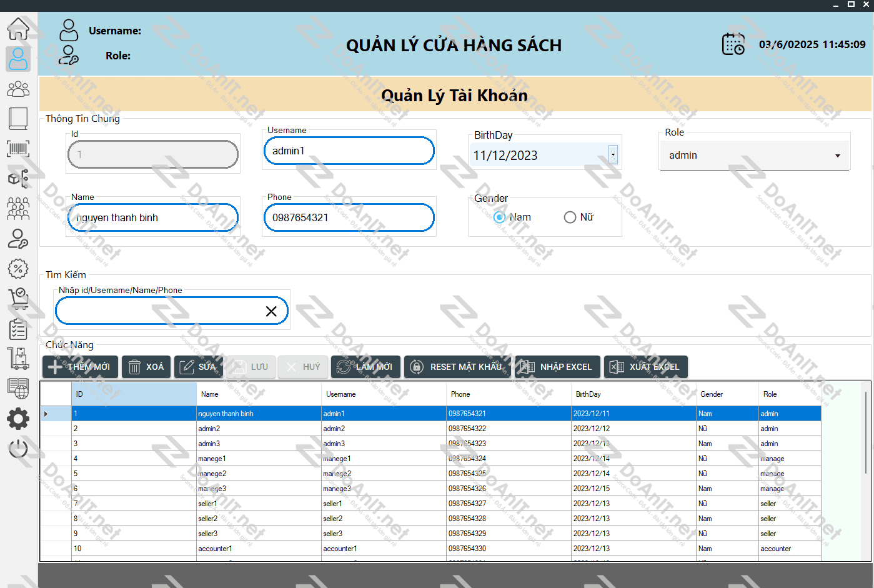This screenshot has width=874, height=588.
Task: Open the discount percent badge icon
Action: [18, 269]
